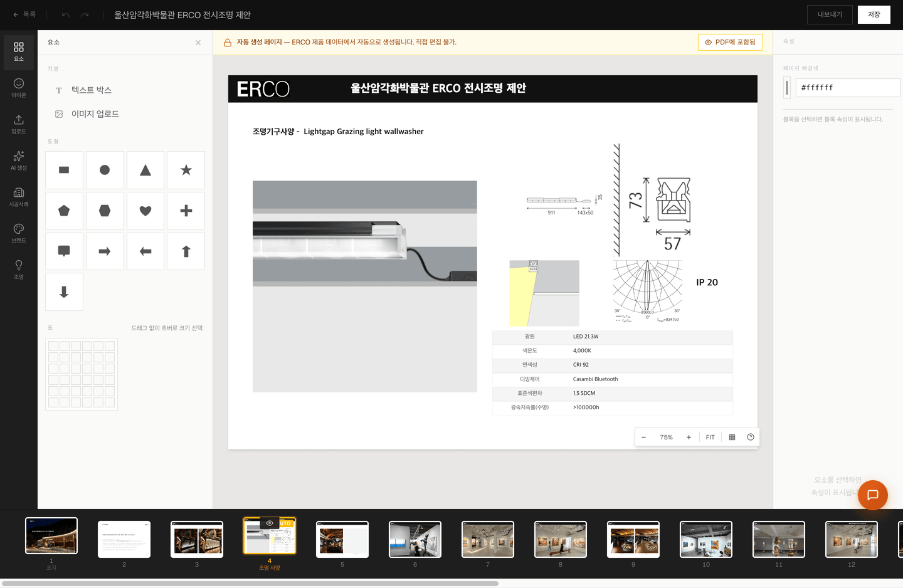The height and width of the screenshot is (588, 903).
Task: Insert the left arrow shape
Action: pos(145,251)
